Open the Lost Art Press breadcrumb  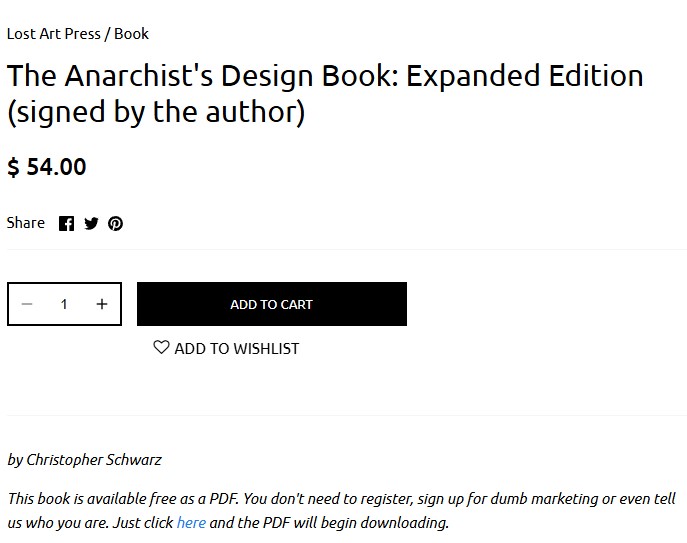tap(53, 34)
